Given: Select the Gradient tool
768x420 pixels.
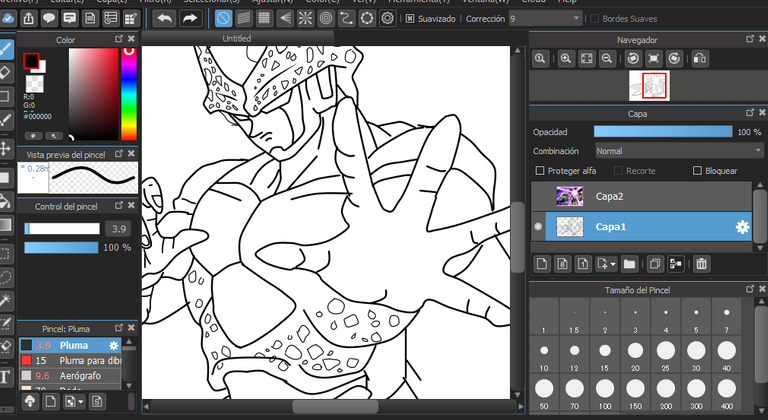Looking at the screenshot, I should (5, 225).
